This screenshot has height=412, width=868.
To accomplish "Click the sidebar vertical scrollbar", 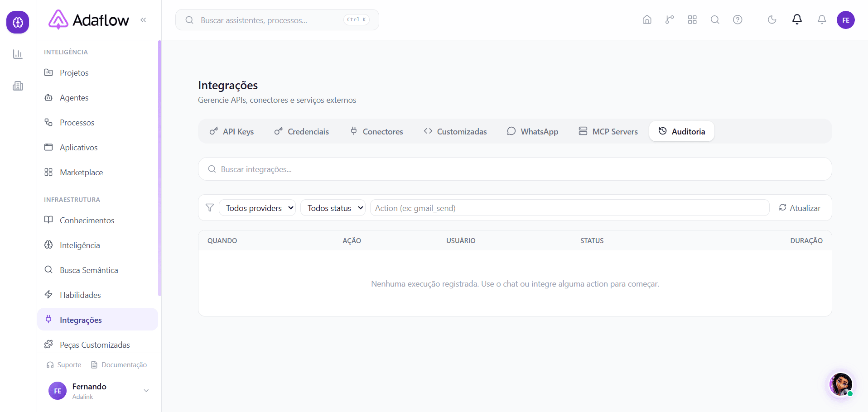I will click(x=159, y=168).
